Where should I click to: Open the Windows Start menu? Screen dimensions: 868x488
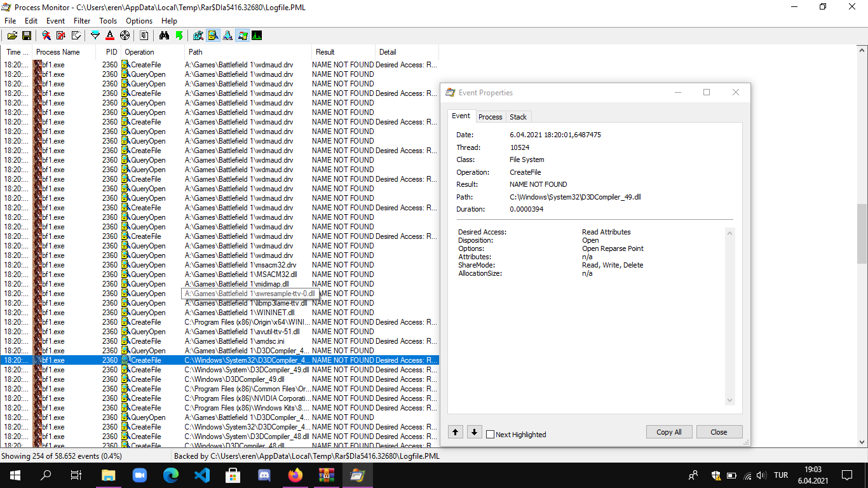pyautogui.click(x=15, y=475)
